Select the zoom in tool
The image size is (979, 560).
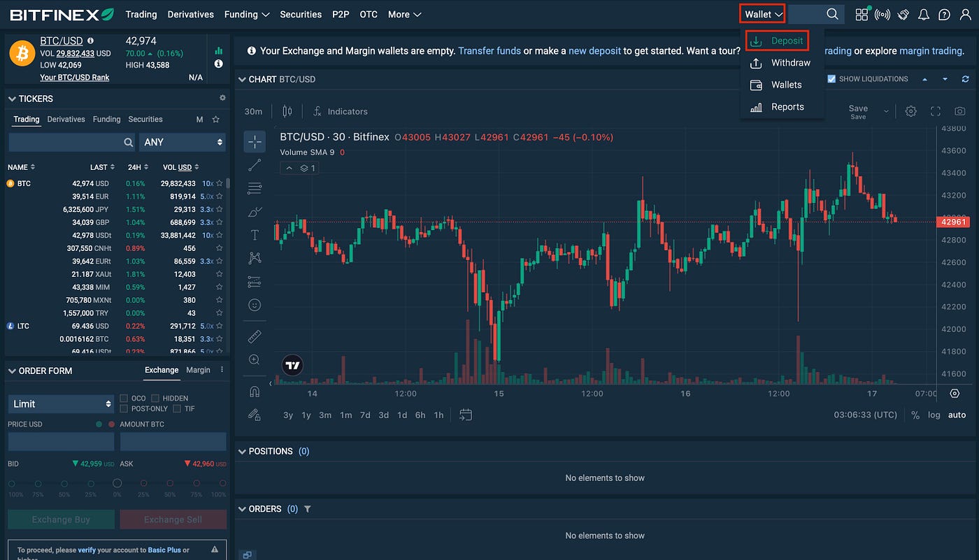tap(255, 359)
